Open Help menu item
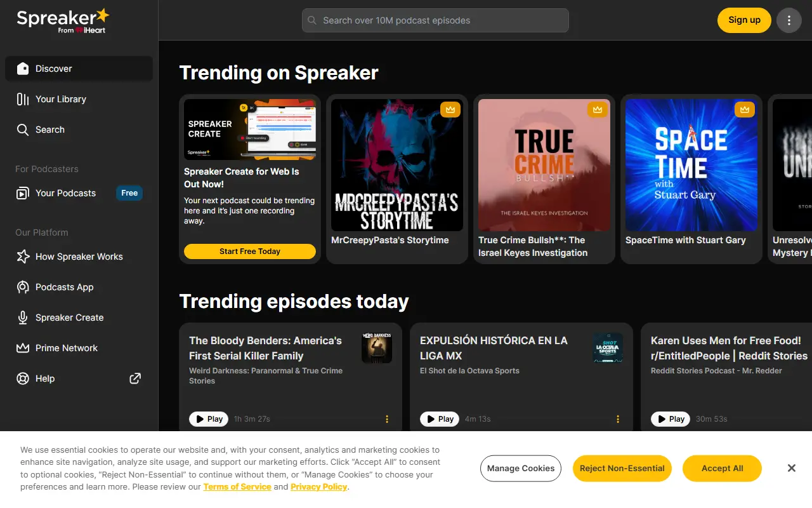 79,378
